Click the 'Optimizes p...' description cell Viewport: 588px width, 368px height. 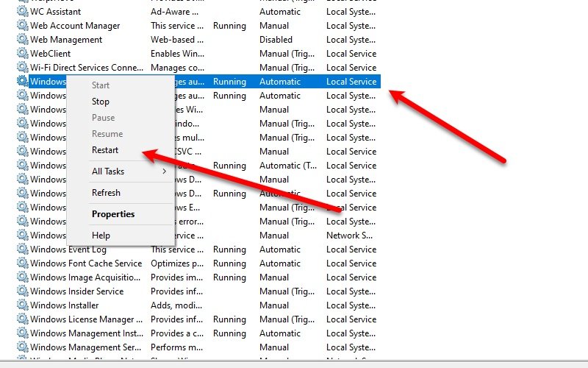coord(177,263)
